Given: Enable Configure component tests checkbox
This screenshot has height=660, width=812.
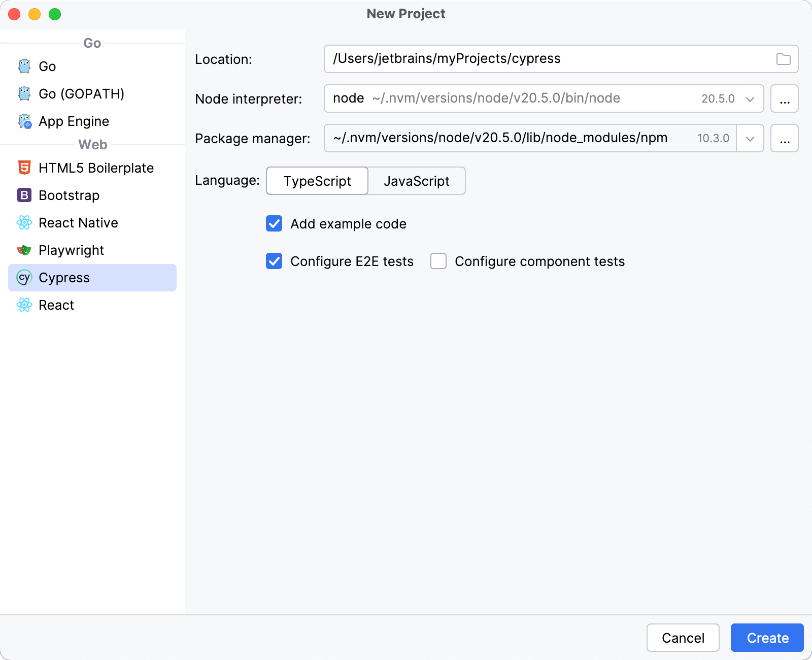Looking at the screenshot, I should tap(438, 261).
